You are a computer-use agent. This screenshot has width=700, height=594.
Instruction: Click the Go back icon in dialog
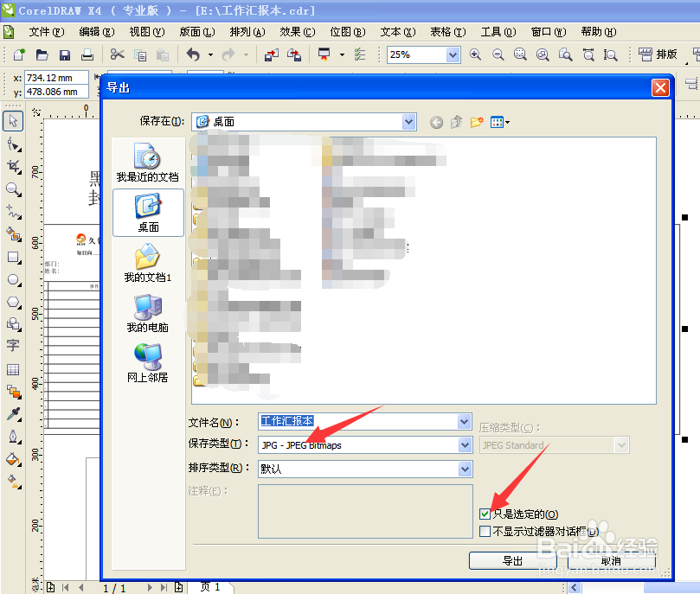click(x=436, y=122)
